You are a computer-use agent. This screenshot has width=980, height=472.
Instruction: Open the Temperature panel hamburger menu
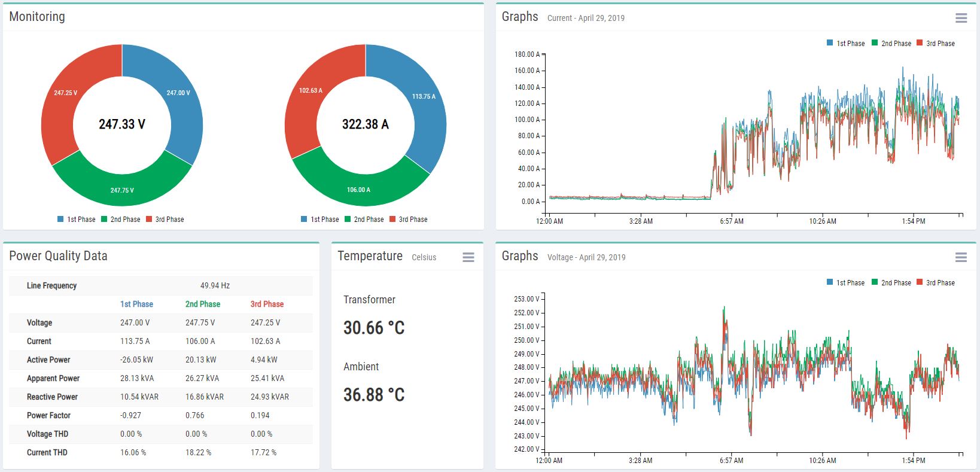pos(468,257)
